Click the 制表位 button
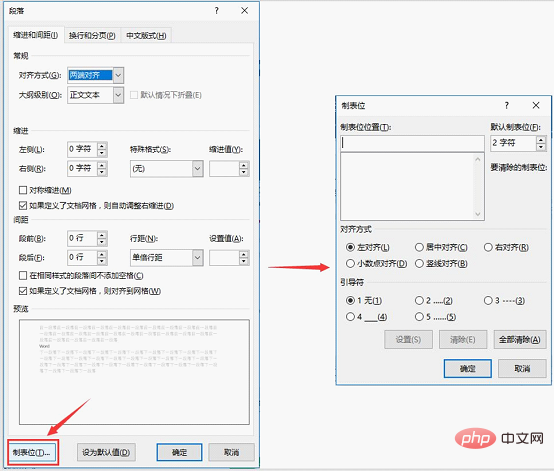This screenshot has width=554, height=471. point(32,452)
